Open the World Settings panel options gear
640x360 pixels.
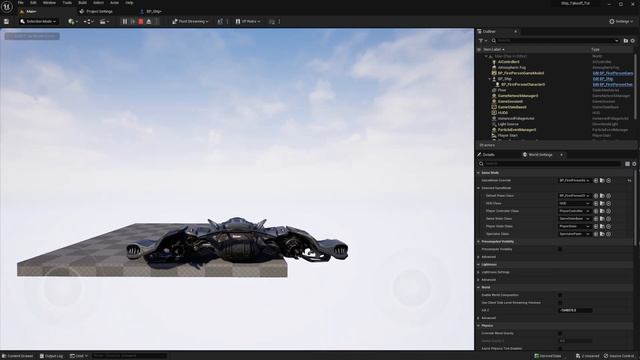(634, 164)
